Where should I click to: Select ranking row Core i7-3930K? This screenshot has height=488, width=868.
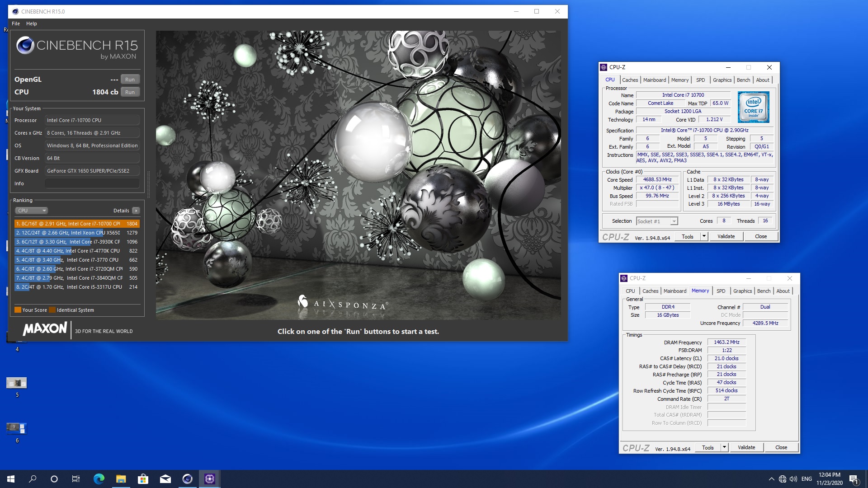point(77,242)
